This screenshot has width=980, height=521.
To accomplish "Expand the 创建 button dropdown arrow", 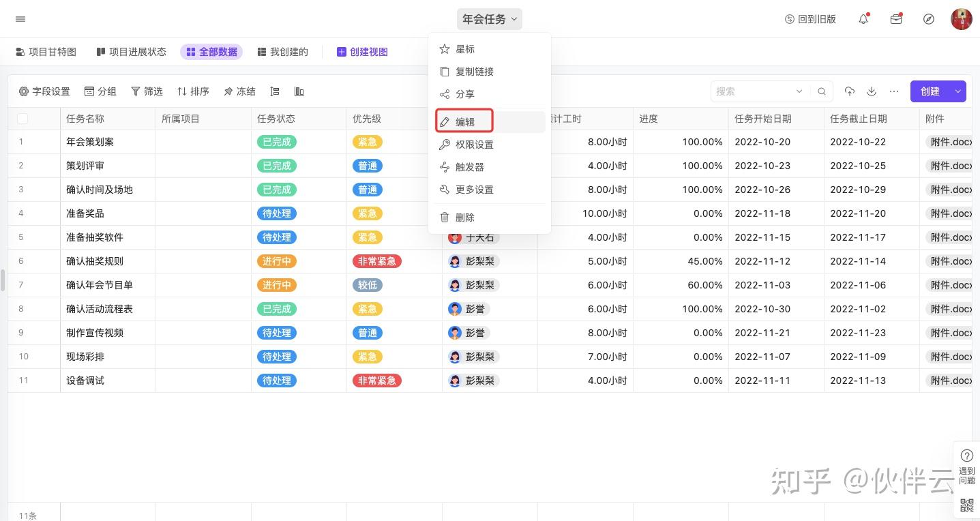I will tap(957, 91).
